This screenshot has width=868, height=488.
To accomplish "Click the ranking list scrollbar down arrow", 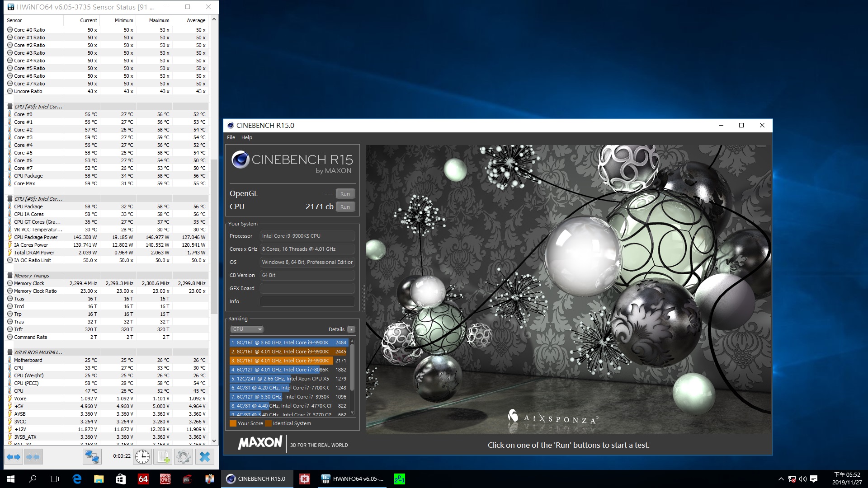I will click(x=352, y=413).
